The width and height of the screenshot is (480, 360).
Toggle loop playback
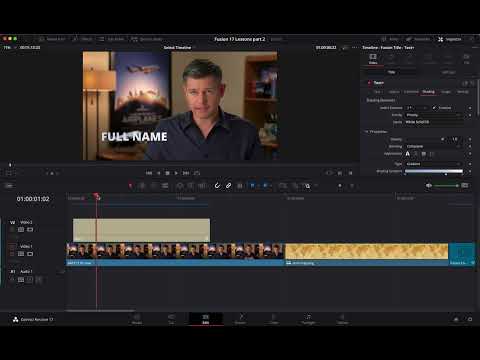tap(197, 173)
